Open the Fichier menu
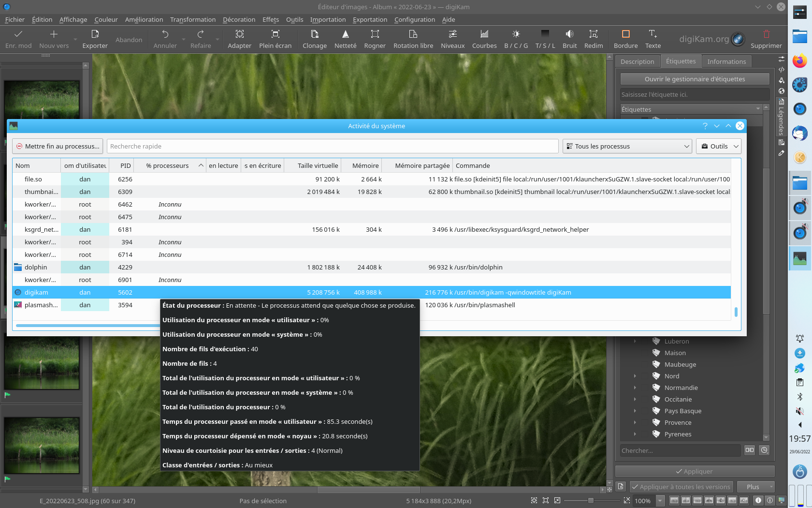Screen dimensions: 812x508 coord(14,19)
